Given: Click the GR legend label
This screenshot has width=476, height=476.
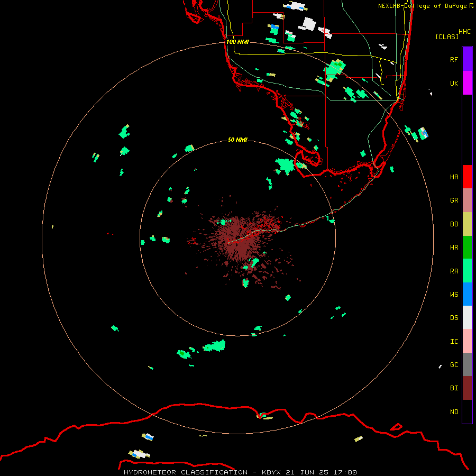Looking at the screenshot, I should pos(454,200).
